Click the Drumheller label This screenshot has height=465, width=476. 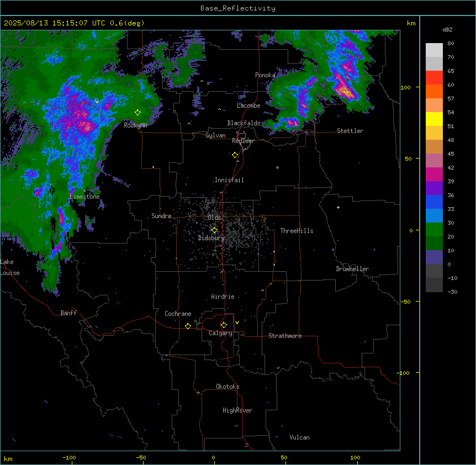point(352,269)
